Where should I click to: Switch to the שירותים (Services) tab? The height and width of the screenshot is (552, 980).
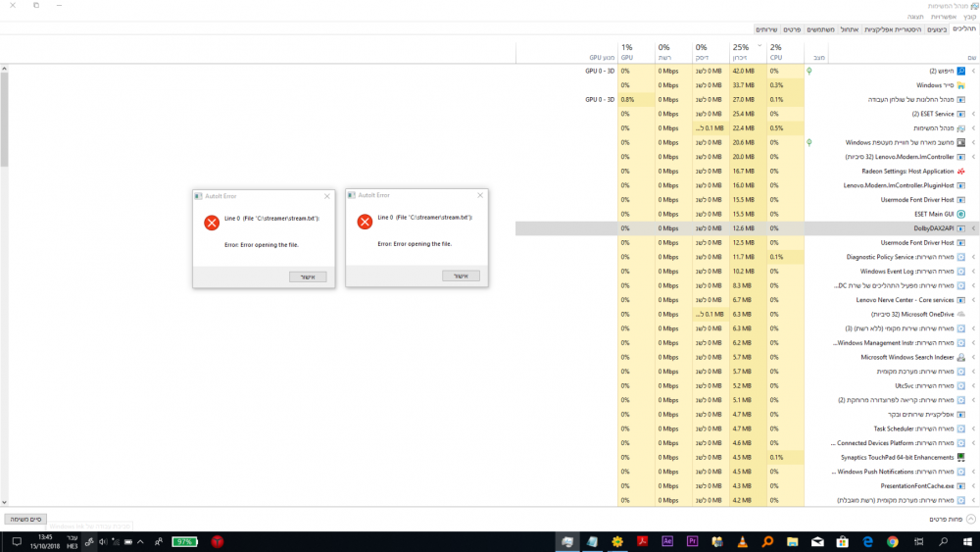pyautogui.click(x=766, y=29)
